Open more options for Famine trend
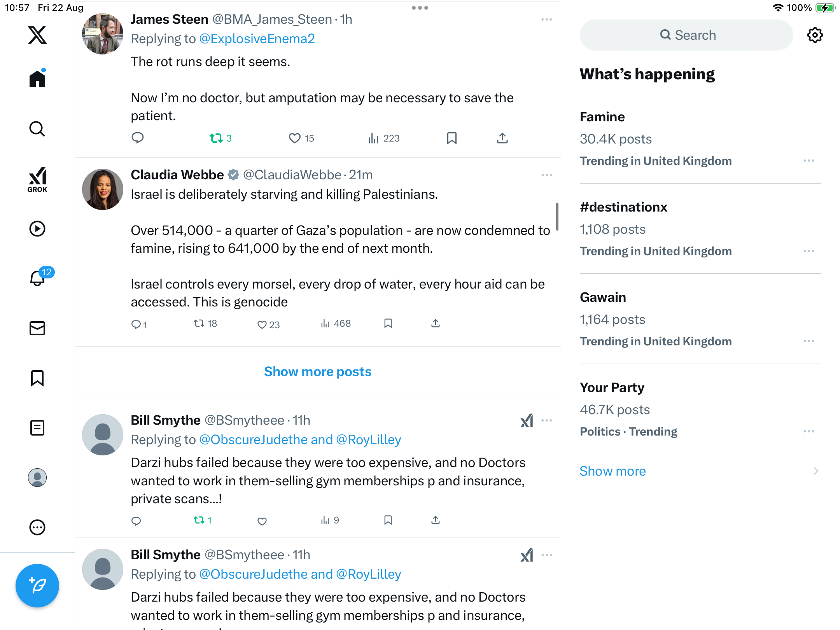 pyautogui.click(x=808, y=161)
